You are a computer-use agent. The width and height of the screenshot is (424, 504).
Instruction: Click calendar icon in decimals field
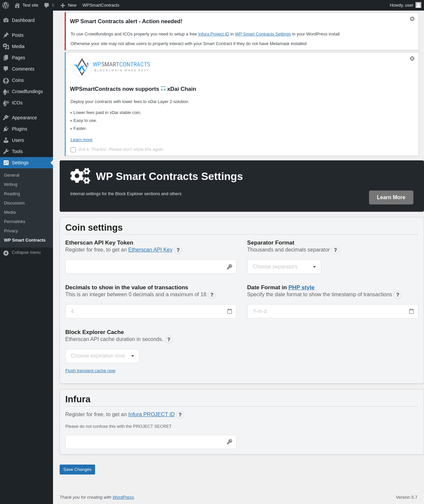(230, 311)
